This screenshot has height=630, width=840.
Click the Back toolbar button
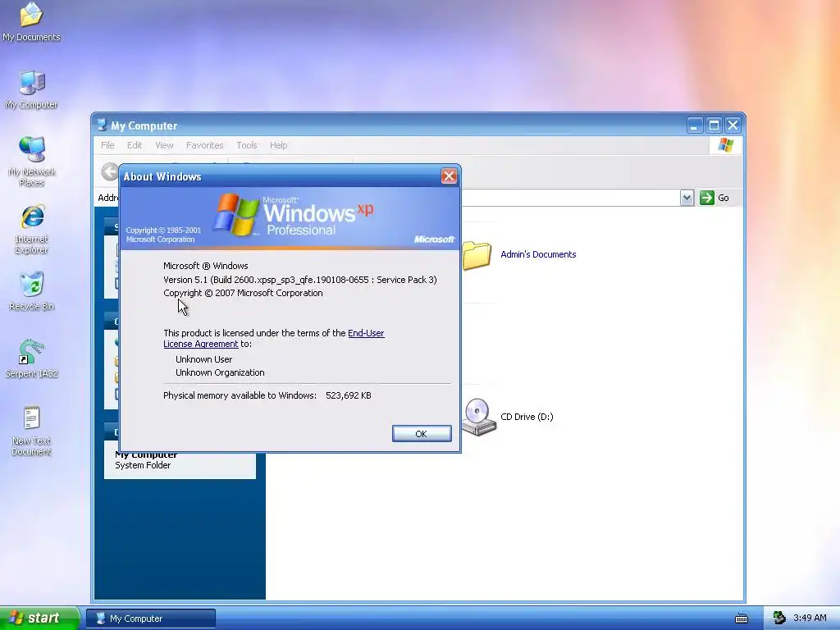(110, 171)
